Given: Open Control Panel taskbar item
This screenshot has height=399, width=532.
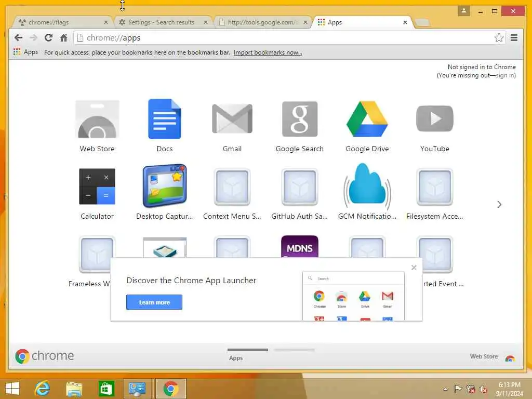Looking at the screenshot, I should 137,389.
